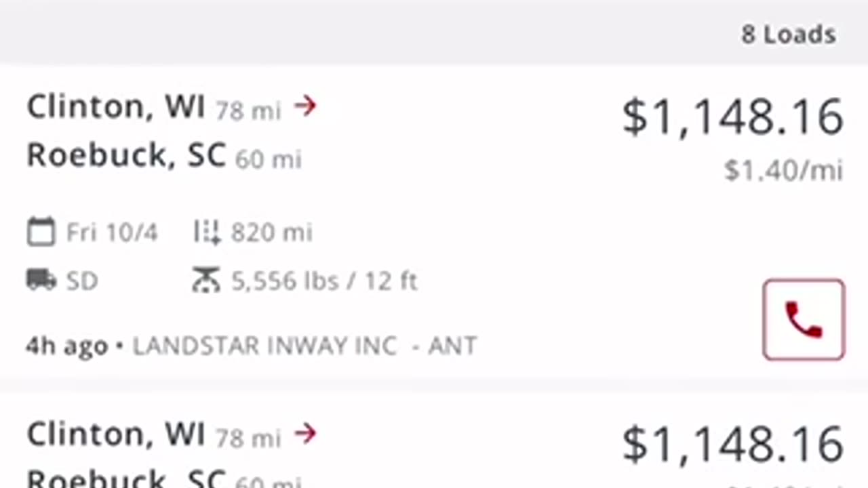Click the second load's $1,148.16 price
Screen dimensions: 868x488
(x=732, y=445)
